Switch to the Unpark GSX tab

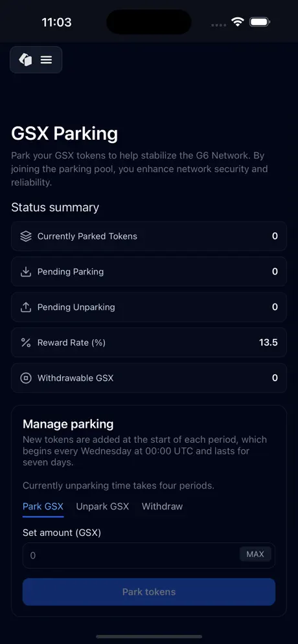[x=102, y=506]
